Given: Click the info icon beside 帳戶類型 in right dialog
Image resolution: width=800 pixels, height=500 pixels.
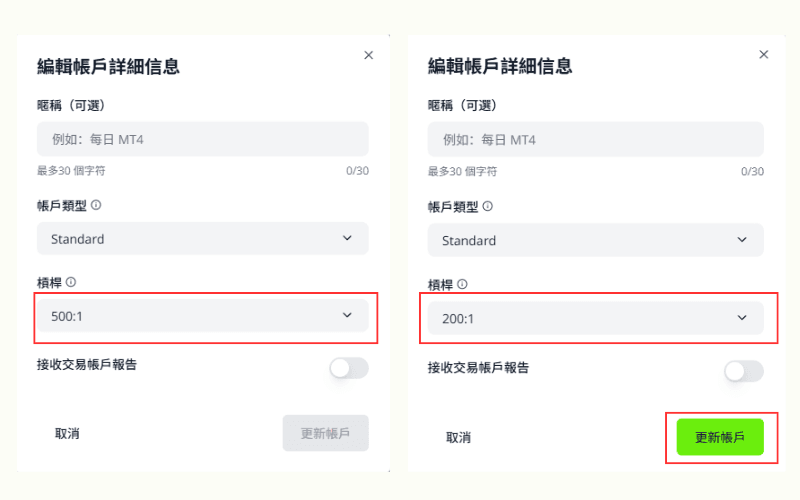Looking at the screenshot, I should pyautogui.click(x=487, y=206).
